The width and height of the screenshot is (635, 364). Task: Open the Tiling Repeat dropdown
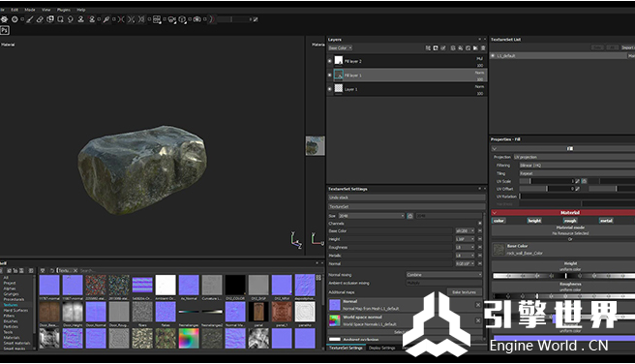tap(577, 173)
